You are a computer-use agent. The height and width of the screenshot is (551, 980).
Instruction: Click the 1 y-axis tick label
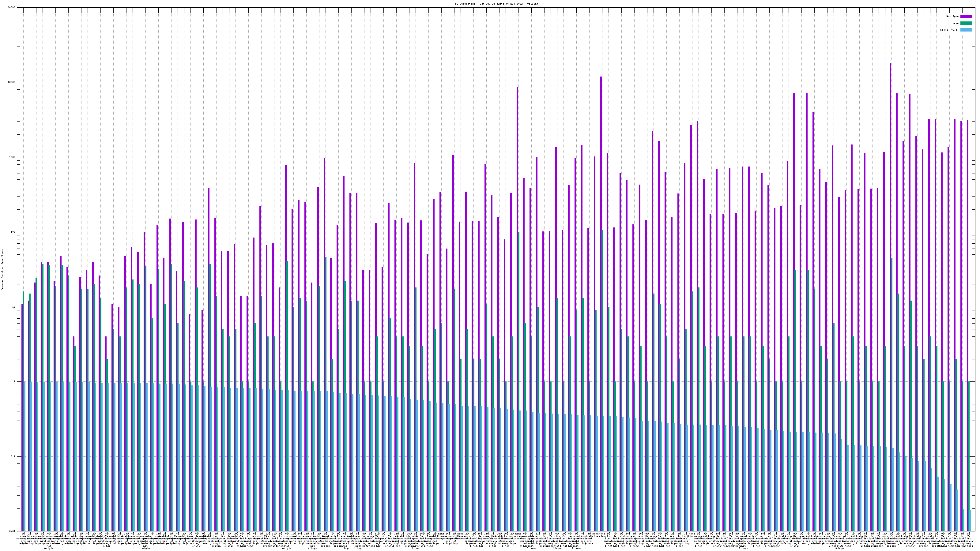click(x=15, y=382)
